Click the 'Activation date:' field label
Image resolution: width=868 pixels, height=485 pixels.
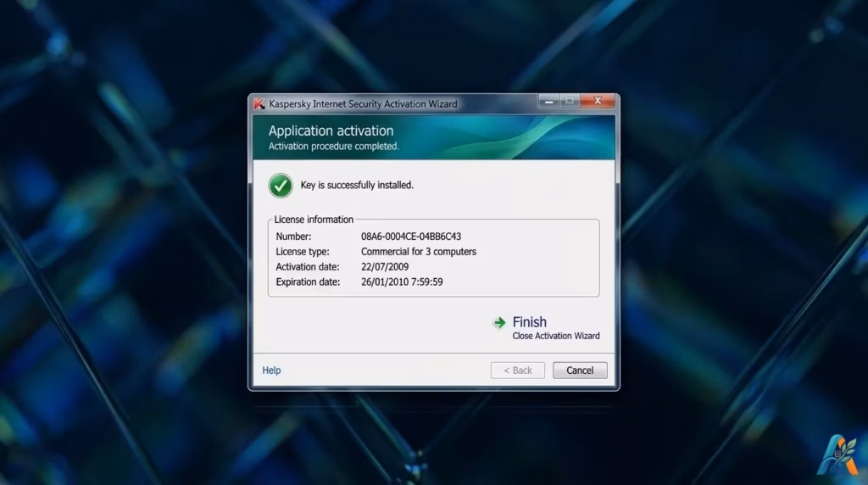click(x=307, y=267)
